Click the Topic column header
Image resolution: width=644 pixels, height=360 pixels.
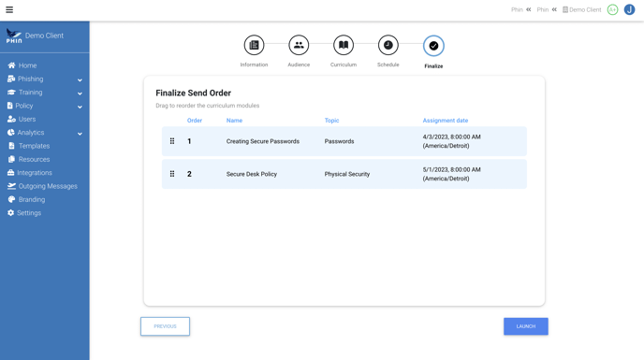tap(331, 121)
